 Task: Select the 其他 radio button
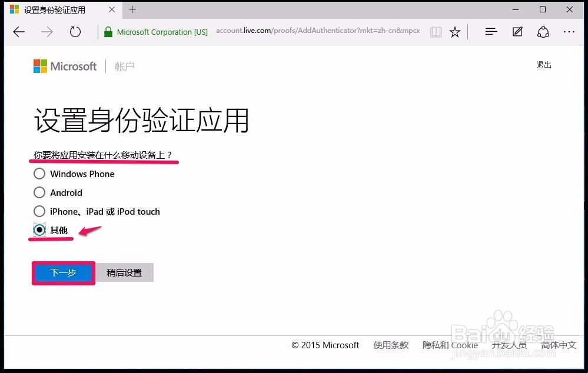39,230
